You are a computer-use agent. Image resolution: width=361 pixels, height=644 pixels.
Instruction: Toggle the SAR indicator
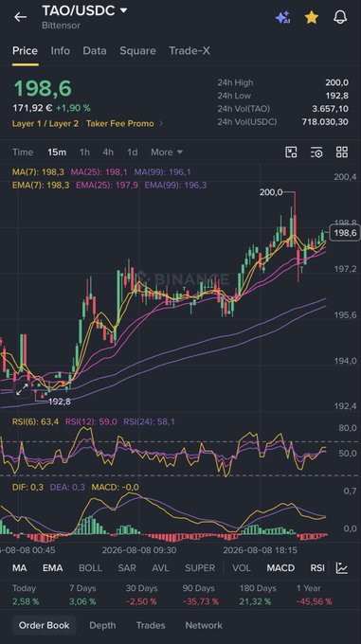coord(127,568)
